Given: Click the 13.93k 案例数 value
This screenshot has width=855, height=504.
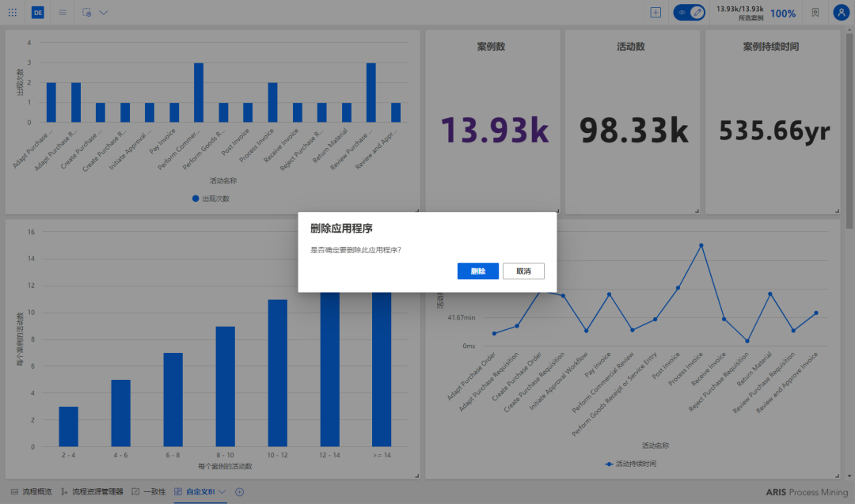Looking at the screenshot, I should (x=494, y=130).
